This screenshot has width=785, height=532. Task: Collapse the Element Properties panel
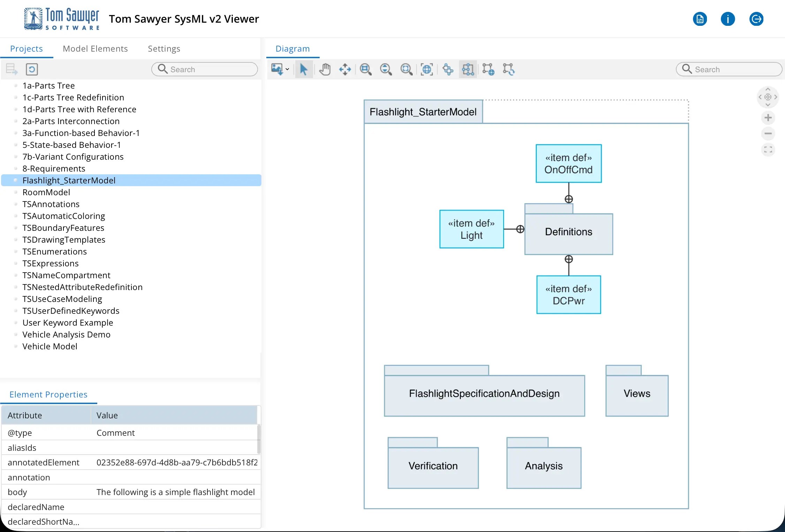pyautogui.click(x=48, y=394)
